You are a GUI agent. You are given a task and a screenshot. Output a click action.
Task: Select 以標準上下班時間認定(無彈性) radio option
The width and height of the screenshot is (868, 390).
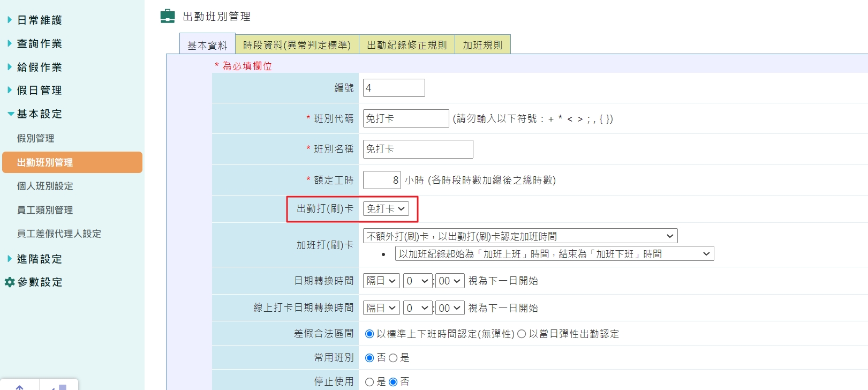pyautogui.click(x=369, y=334)
